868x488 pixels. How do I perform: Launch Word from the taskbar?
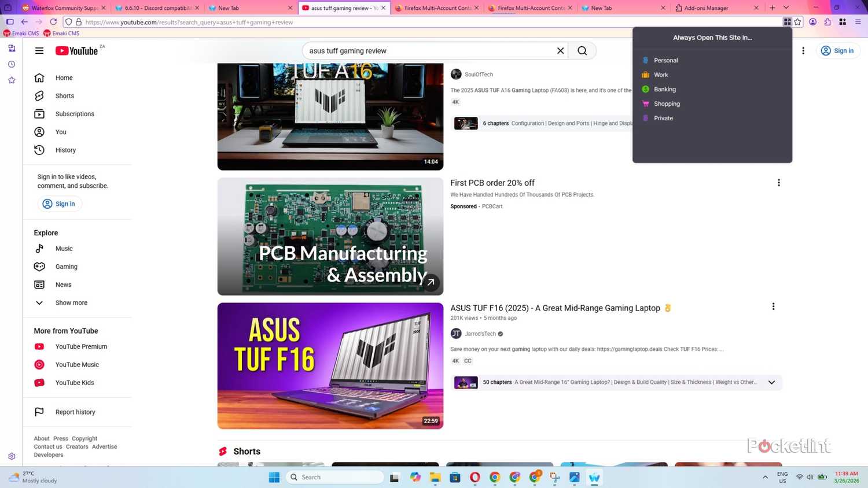(594, 478)
